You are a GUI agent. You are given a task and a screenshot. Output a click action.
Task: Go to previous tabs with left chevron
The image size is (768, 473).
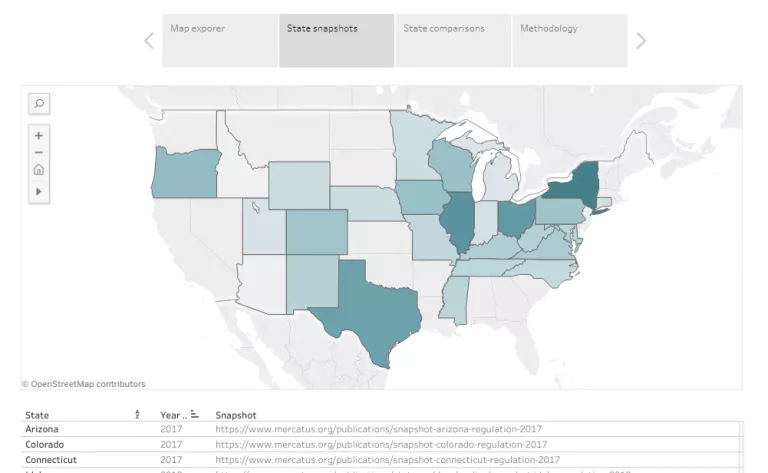[149, 41]
